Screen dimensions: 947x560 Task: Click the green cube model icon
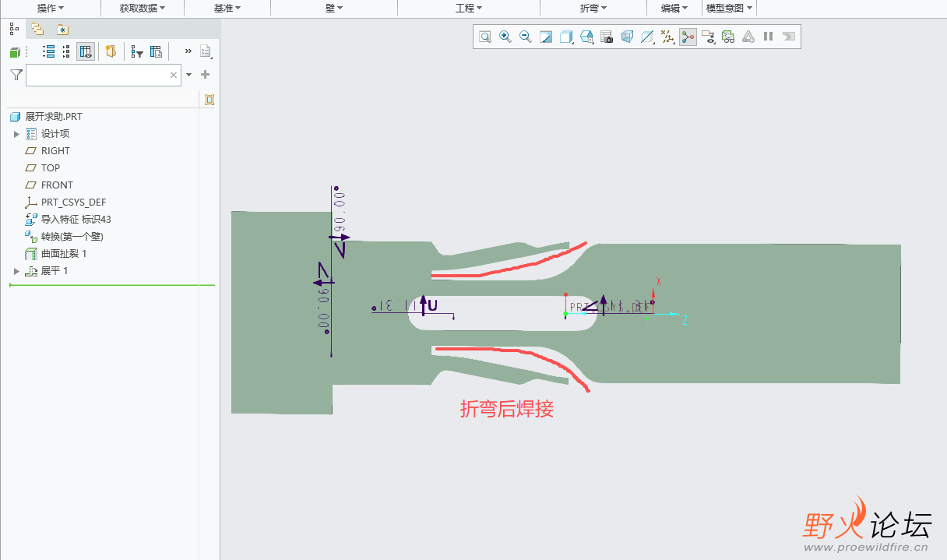click(x=14, y=52)
